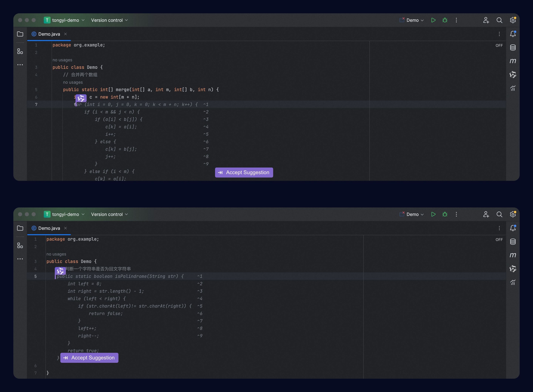
Task: Open Maven tool icon in bottom window
Action: (513, 255)
